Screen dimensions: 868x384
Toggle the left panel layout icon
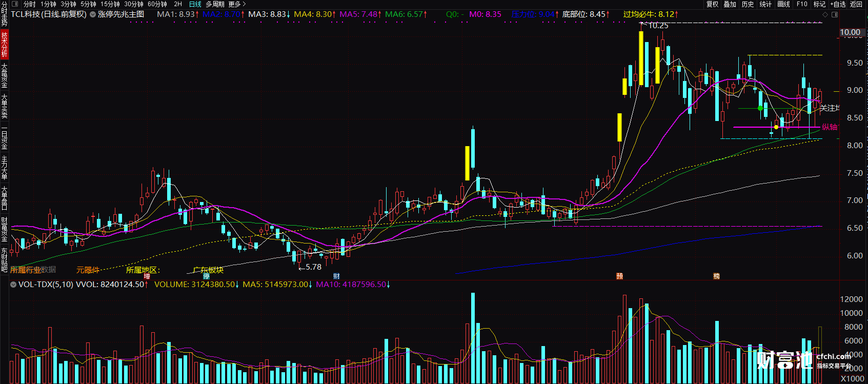click(15, 4)
